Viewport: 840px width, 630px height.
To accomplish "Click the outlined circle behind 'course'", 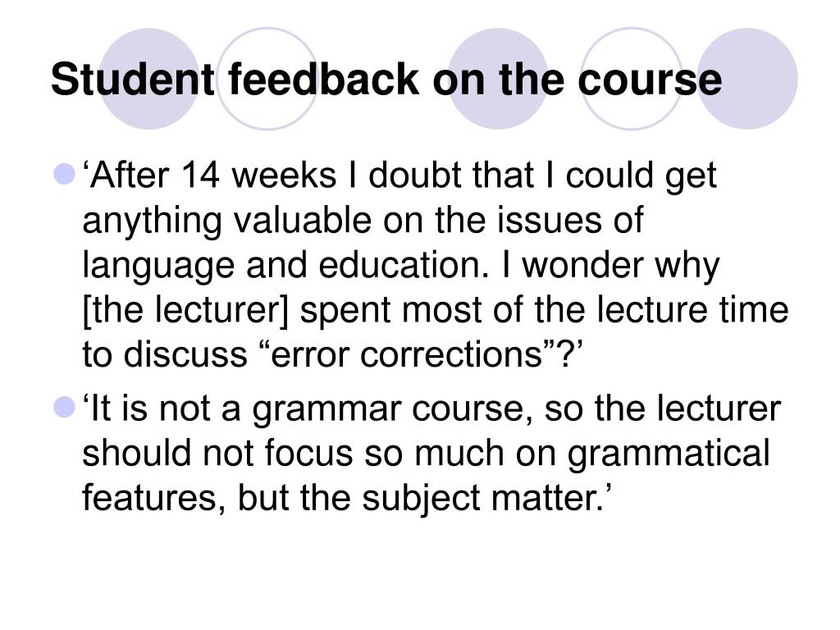I will tap(632, 79).
